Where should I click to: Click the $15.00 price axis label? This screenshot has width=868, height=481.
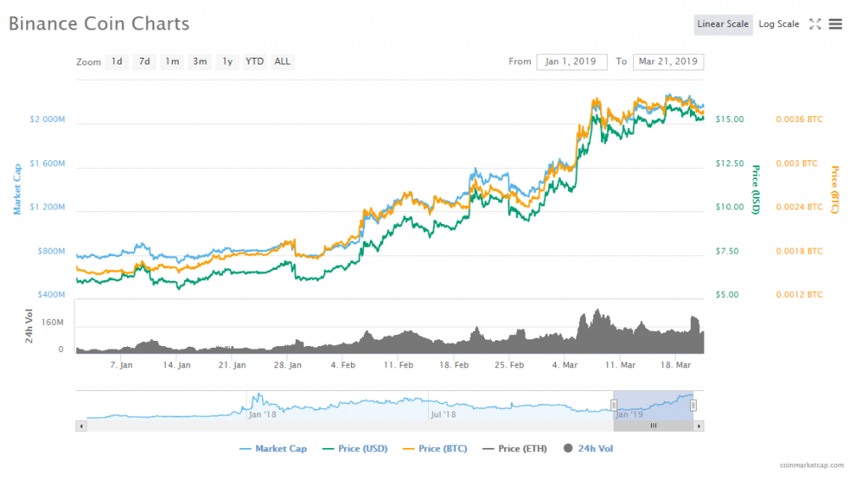click(x=730, y=119)
